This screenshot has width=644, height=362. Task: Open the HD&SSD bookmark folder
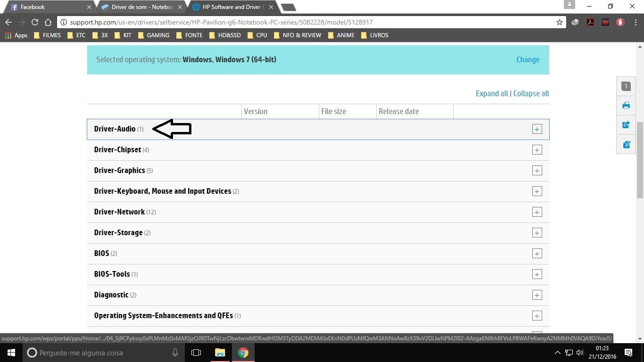coord(225,35)
